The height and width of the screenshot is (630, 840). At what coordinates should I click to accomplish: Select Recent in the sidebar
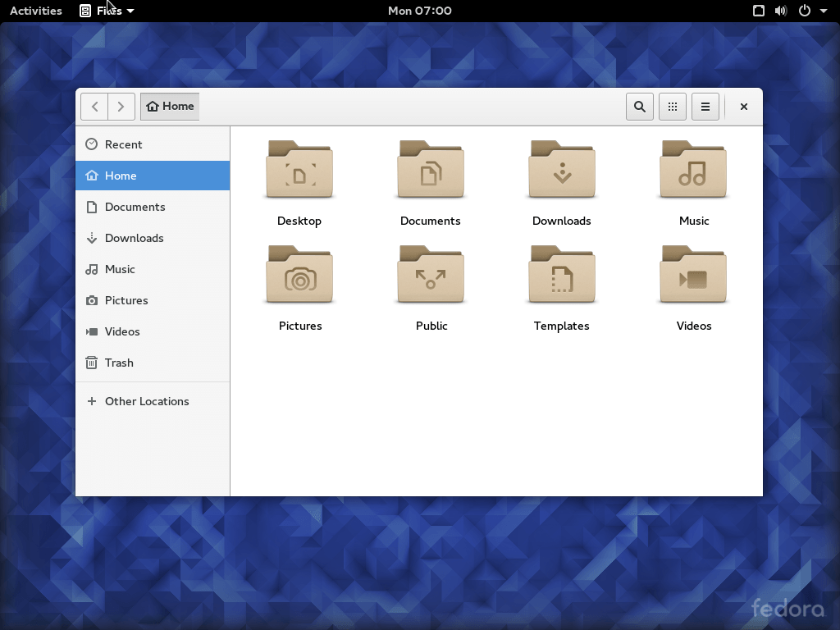pos(123,144)
